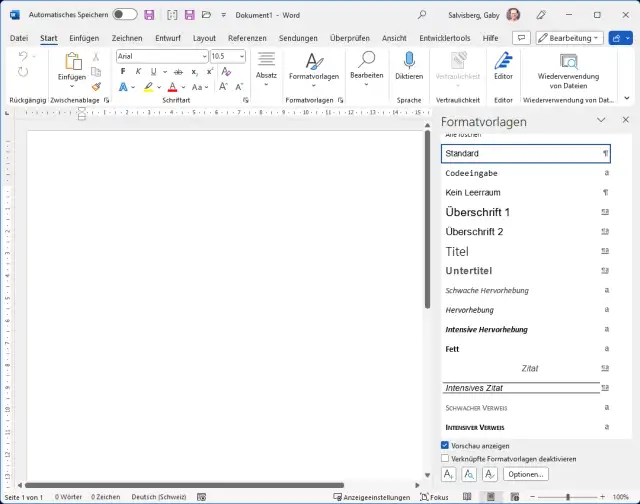Switch to the Layout ribbon tab
640x504 pixels.
point(204,37)
